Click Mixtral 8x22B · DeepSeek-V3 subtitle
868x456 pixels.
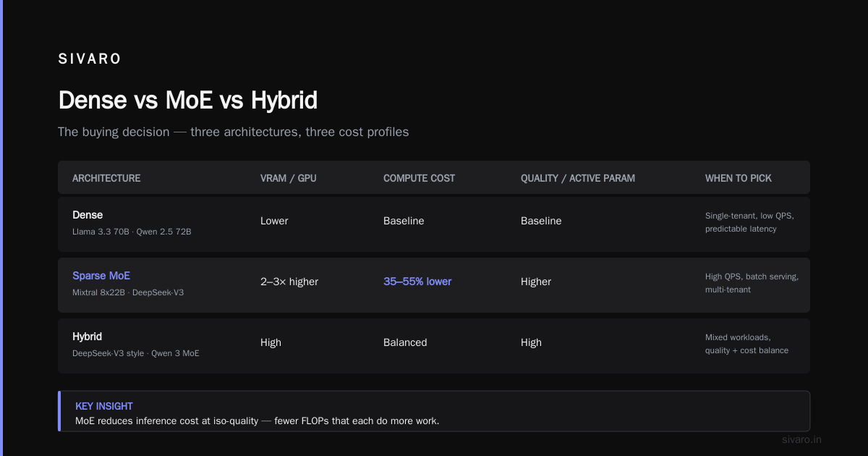[128, 292]
